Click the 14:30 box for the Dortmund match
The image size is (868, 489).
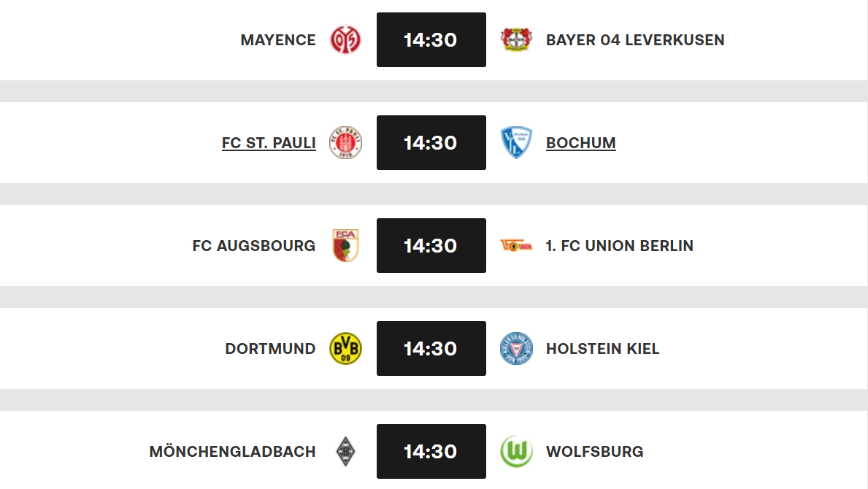(x=431, y=348)
